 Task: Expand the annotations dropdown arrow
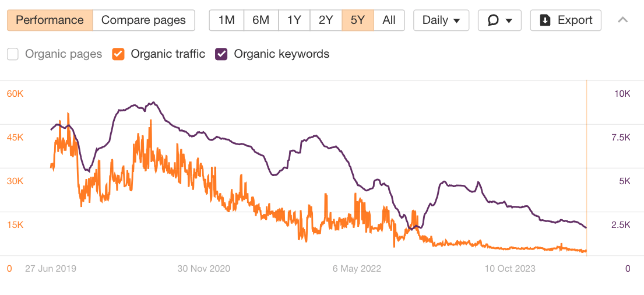(509, 21)
